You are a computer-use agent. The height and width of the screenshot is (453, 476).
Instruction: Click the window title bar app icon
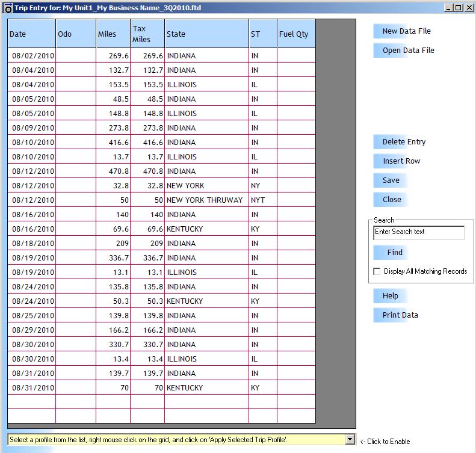(8, 8)
